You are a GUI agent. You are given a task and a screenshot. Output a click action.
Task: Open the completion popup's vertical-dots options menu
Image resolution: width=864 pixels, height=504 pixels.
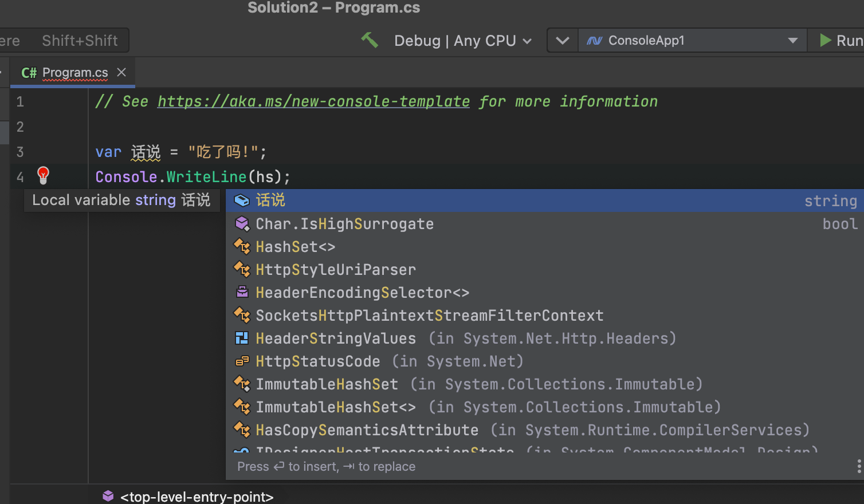click(x=859, y=466)
